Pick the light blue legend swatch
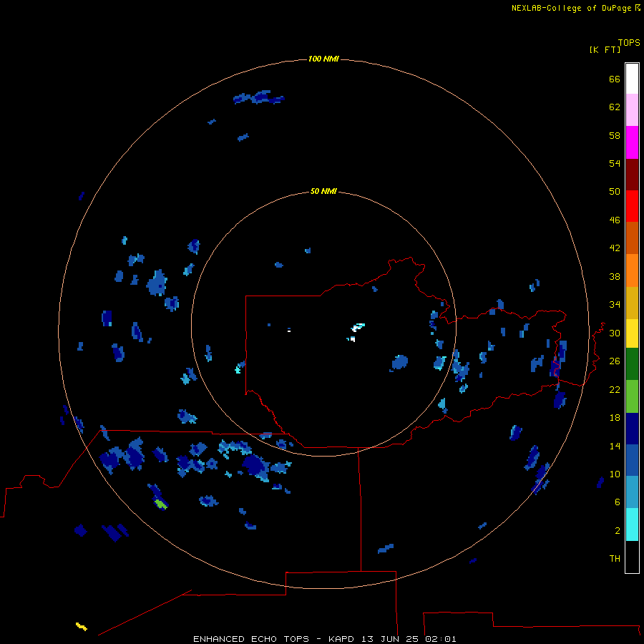The height and width of the screenshot is (644, 644). coord(632,492)
